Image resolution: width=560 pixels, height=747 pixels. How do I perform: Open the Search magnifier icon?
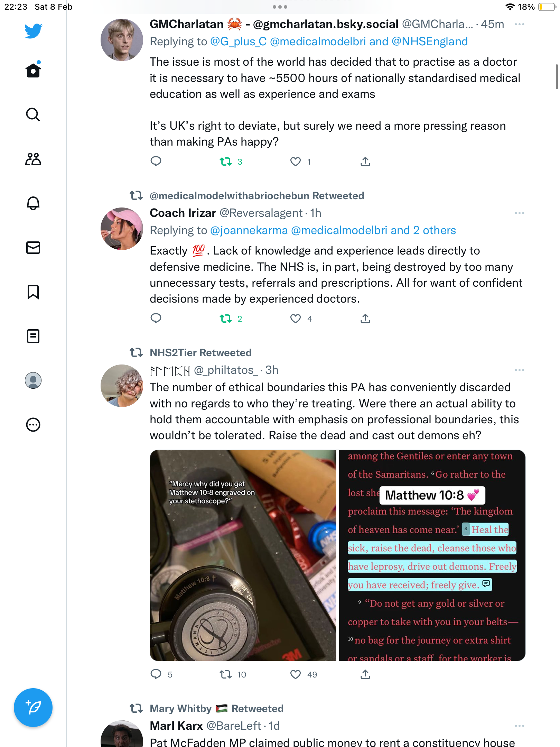[33, 114]
